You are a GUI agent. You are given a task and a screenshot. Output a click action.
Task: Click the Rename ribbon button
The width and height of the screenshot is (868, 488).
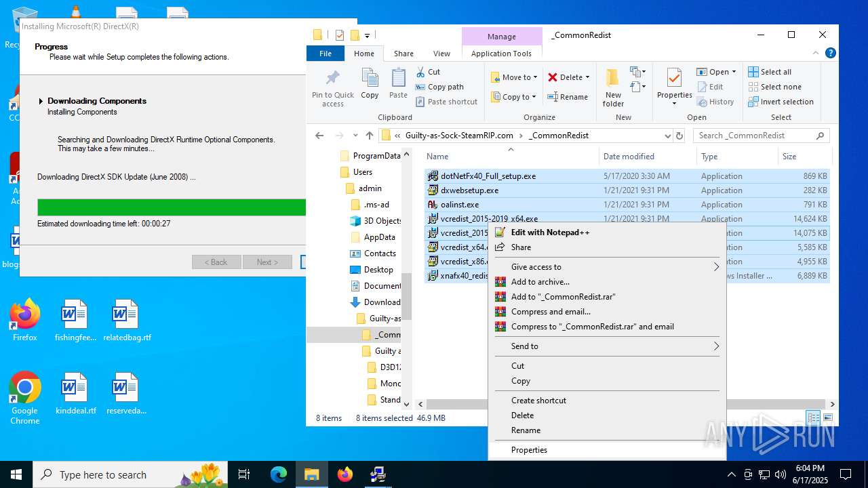coord(568,97)
